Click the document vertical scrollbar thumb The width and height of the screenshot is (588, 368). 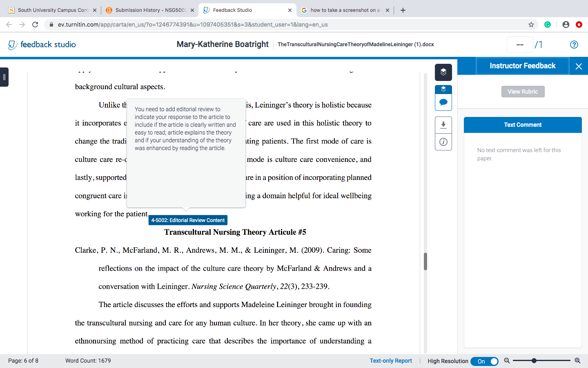point(425,261)
